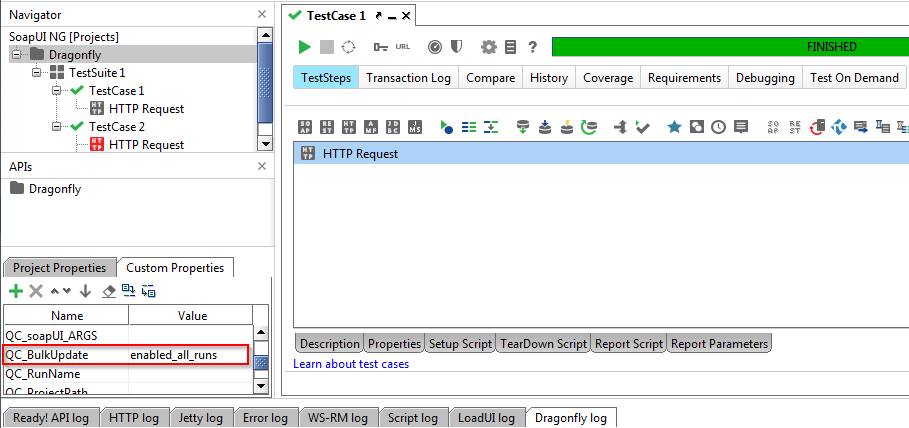The image size is (909, 428).
Task: Collapse TestCase 2 in the Navigator tree
Action: [57, 127]
